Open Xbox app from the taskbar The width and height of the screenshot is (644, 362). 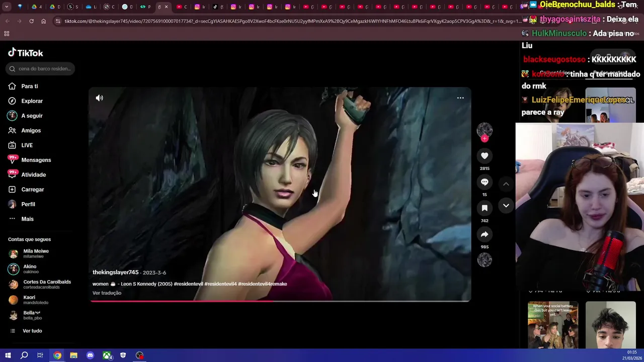107,355
